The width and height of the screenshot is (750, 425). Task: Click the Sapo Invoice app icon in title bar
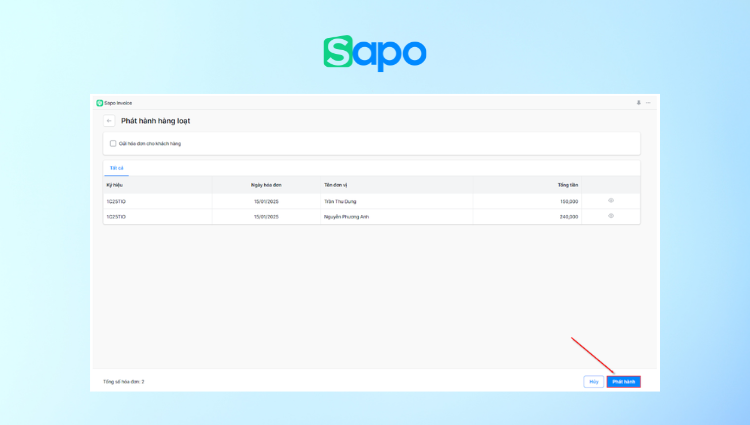pos(99,103)
